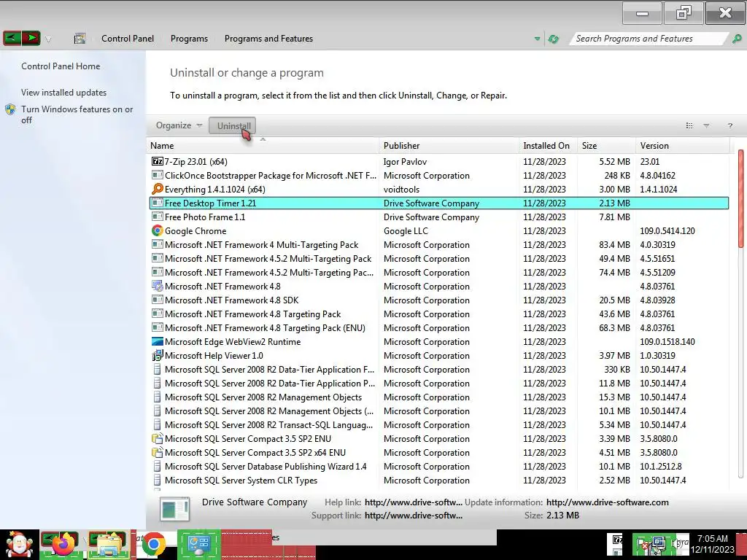Open View installed updates link
Screen dimensions: 747x560
[64, 93]
